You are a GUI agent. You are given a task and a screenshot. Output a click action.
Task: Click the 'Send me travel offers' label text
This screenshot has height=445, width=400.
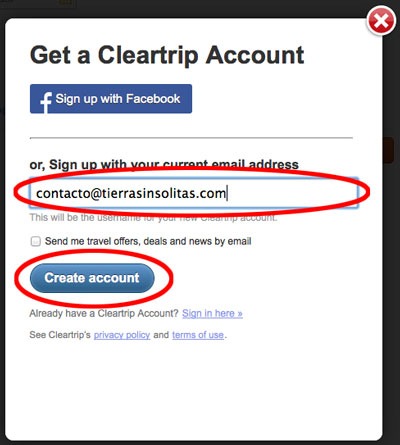(x=148, y=241)
